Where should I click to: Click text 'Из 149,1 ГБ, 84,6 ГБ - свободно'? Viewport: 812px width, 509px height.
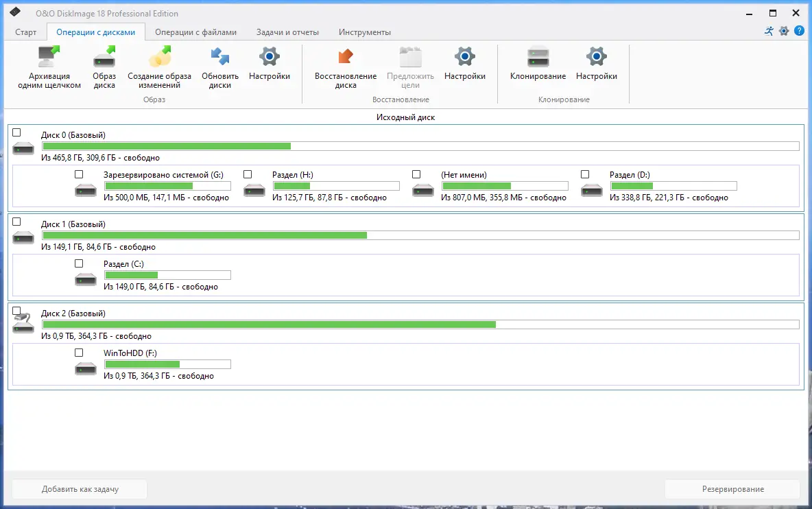pos(98,247)
